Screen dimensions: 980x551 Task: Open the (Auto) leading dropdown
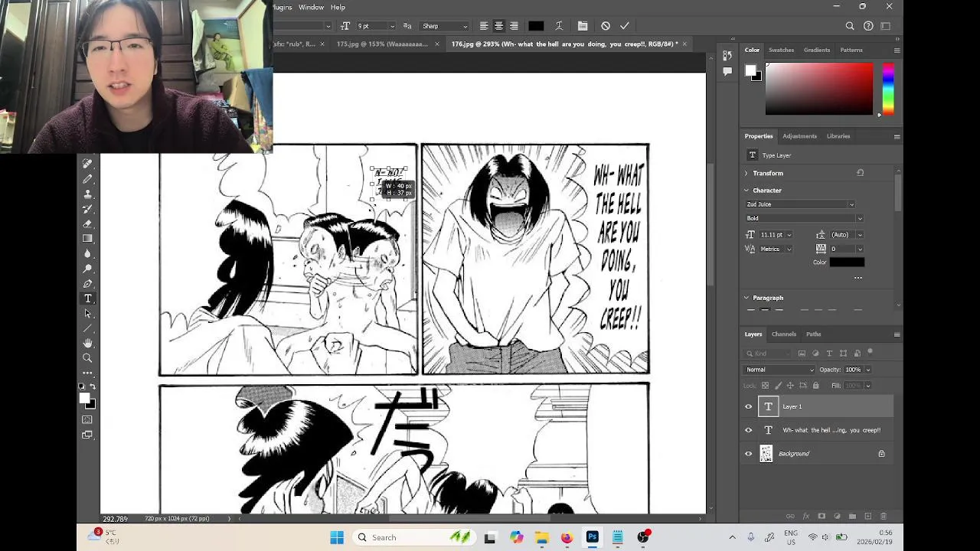tap(847, 235)
